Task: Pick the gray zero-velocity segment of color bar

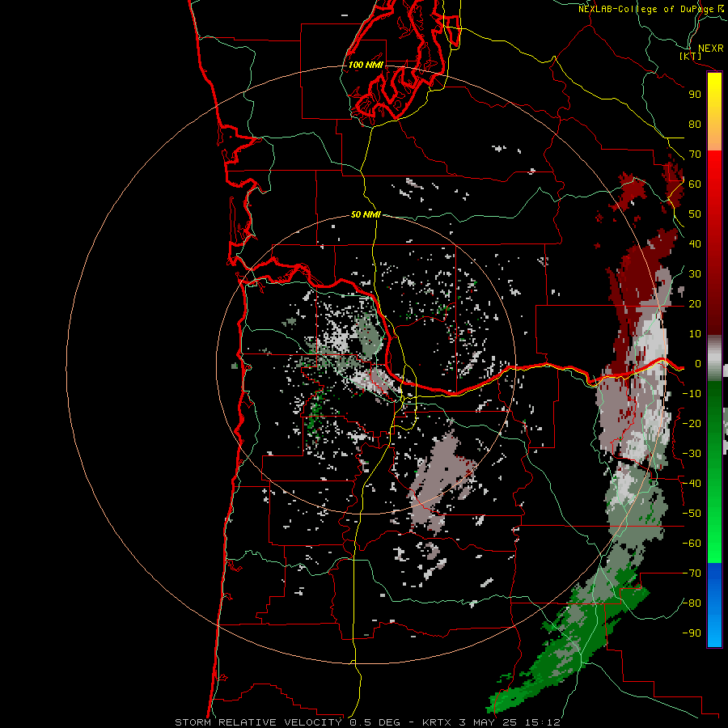Action: click(714, 358)
